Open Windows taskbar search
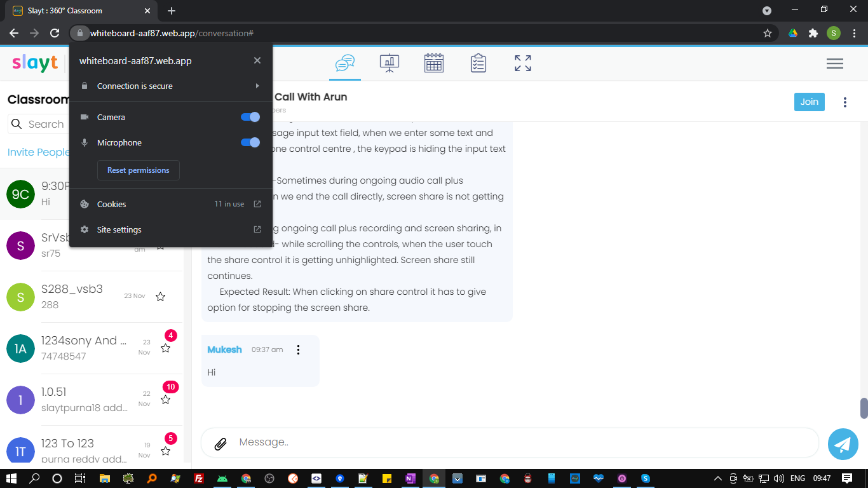This screenshot has height=488, width=868. tap(35, 478)
